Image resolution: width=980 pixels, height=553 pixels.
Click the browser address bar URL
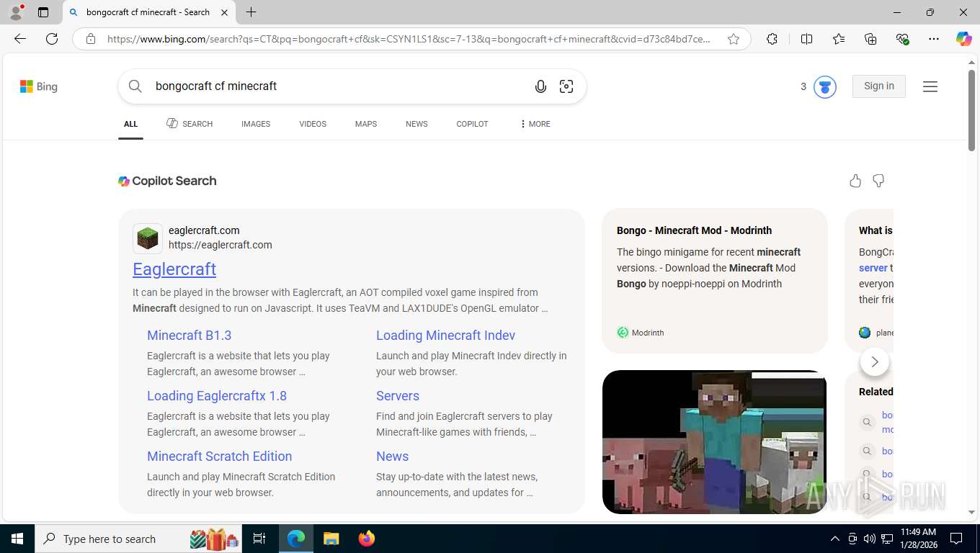tap(409, 39)
